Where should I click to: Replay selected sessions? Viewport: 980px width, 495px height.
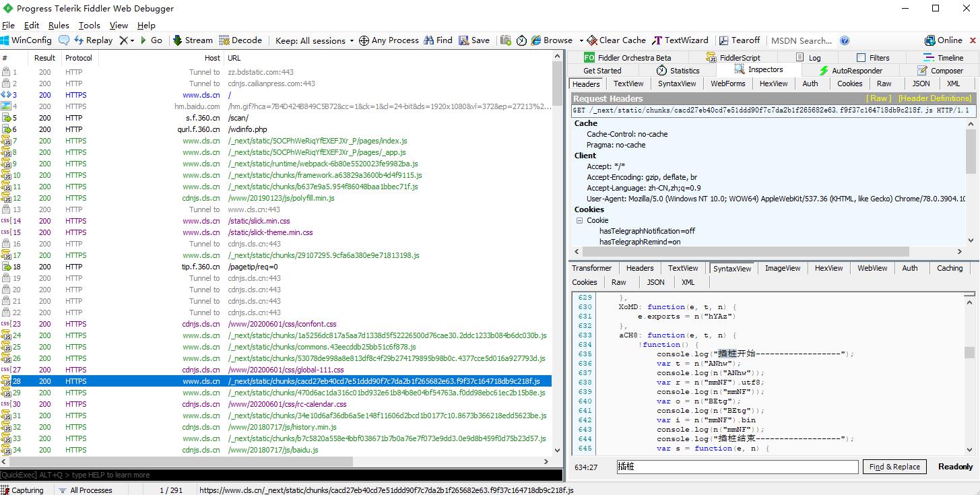click(x=93, y=40)
